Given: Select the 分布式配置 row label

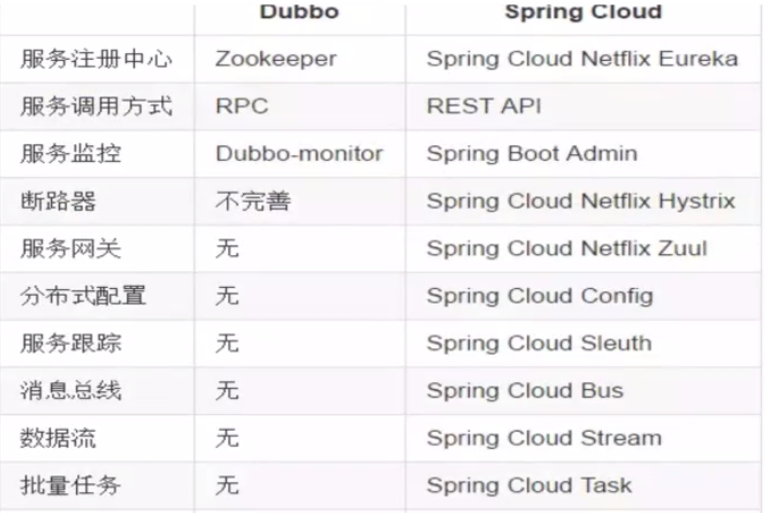Looking at the screenshot, I should pyautogui.click(x=83, y=296).
